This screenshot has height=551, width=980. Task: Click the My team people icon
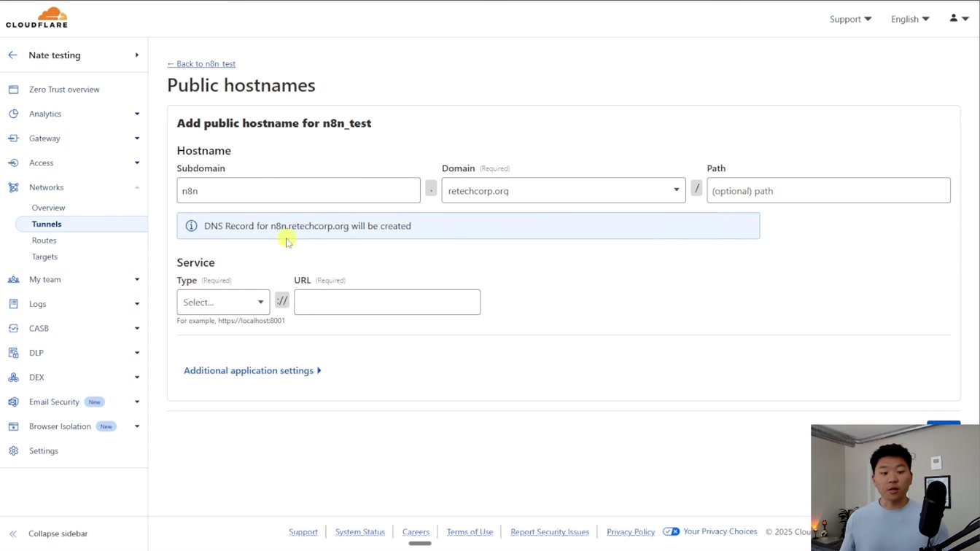13,280
